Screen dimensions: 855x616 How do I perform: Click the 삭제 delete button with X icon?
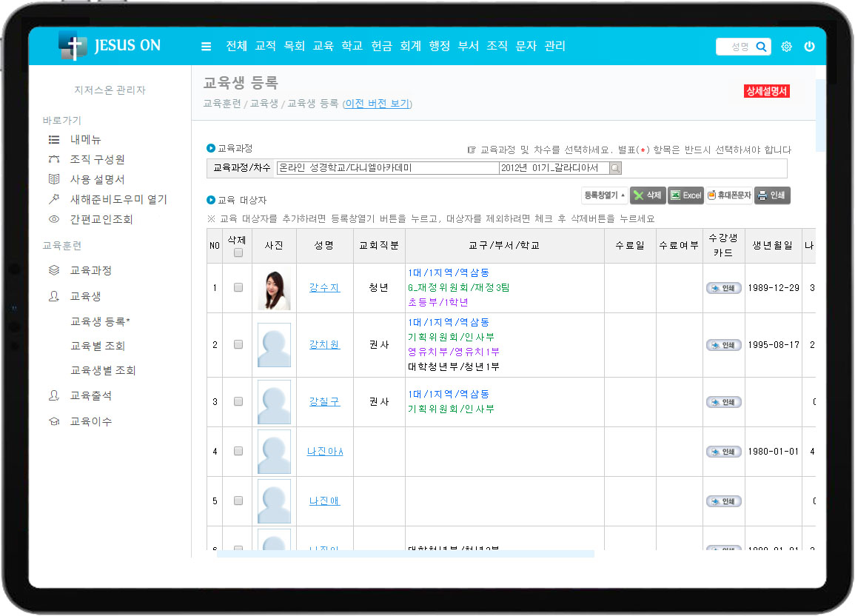pos(648,195)
